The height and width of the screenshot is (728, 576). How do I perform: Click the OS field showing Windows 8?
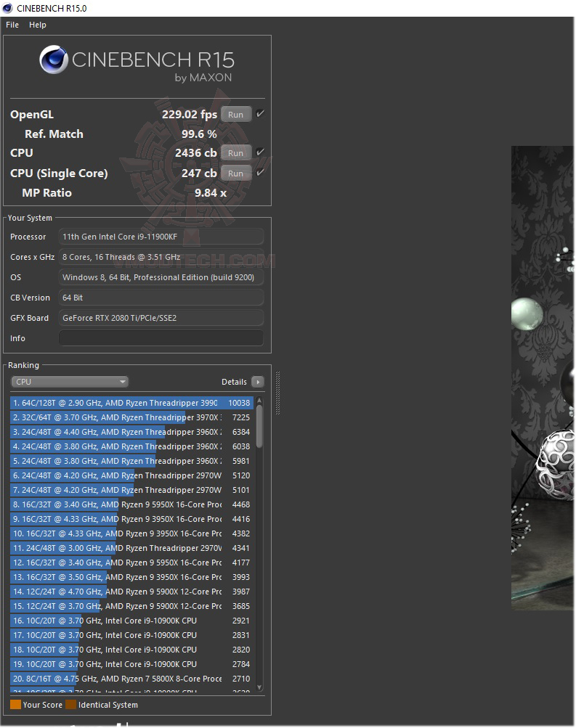click(x=161, y=277)
